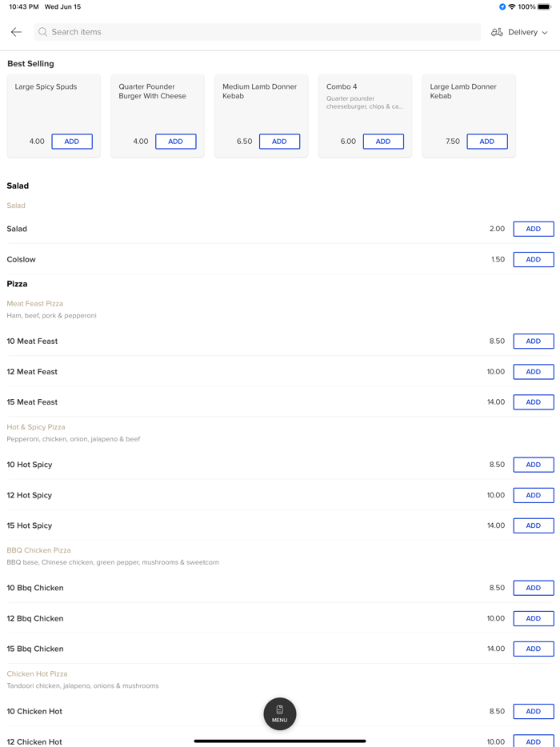Tap the delivery scooter icon
Image resolution: width=560 pixels, height=747 pixels.
(x=497, y=32)
